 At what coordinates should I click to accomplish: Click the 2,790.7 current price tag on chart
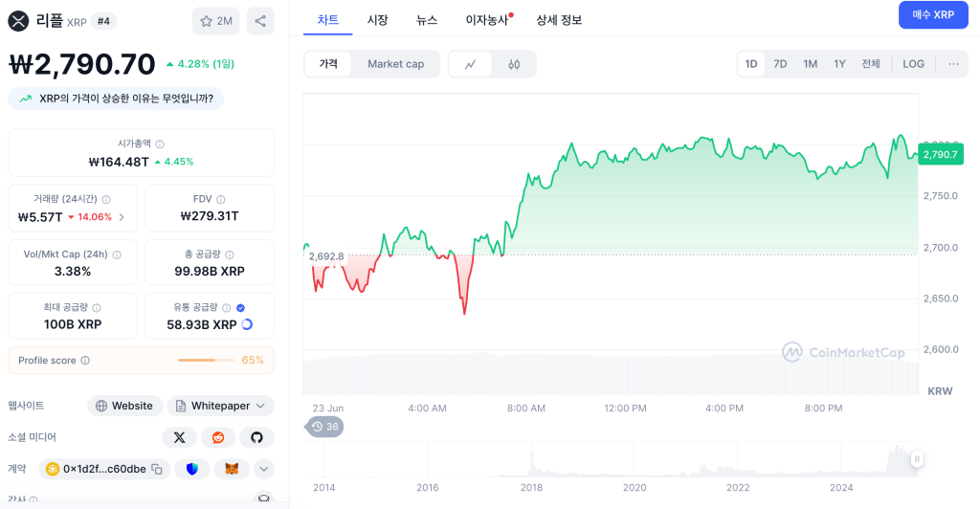(941, 154)
